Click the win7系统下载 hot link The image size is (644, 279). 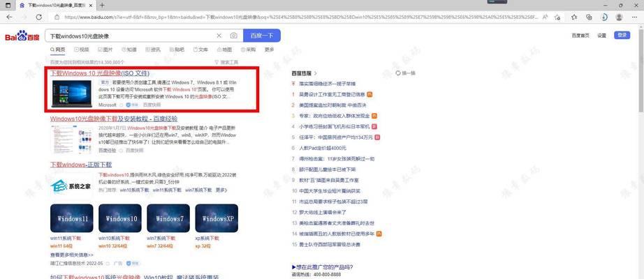(x=198, y=190)
